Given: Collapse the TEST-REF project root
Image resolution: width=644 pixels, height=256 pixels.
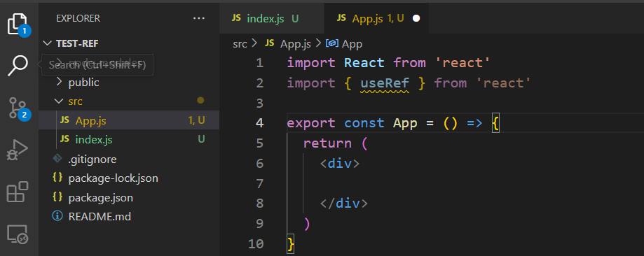Looking at the screenshot, I should [128, 43].
